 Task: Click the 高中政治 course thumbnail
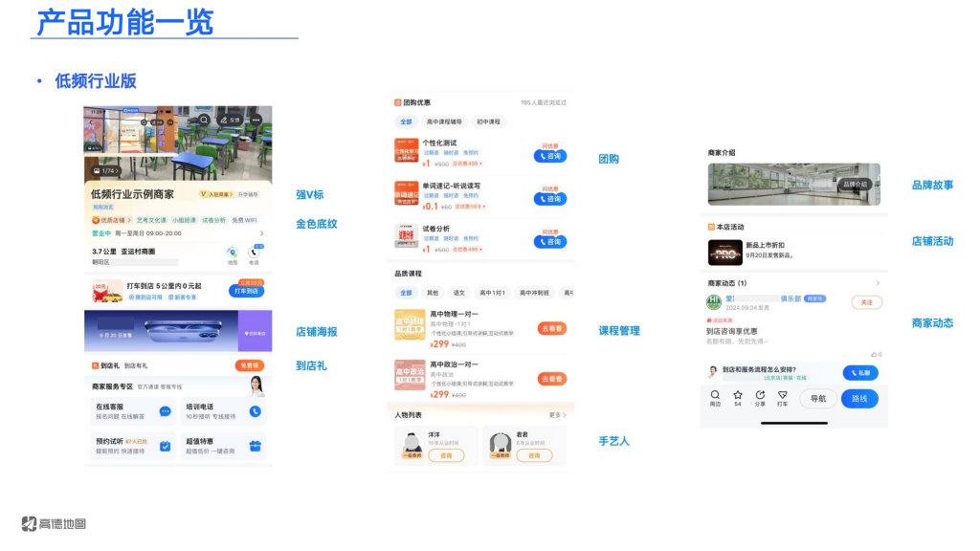point(410,375)
